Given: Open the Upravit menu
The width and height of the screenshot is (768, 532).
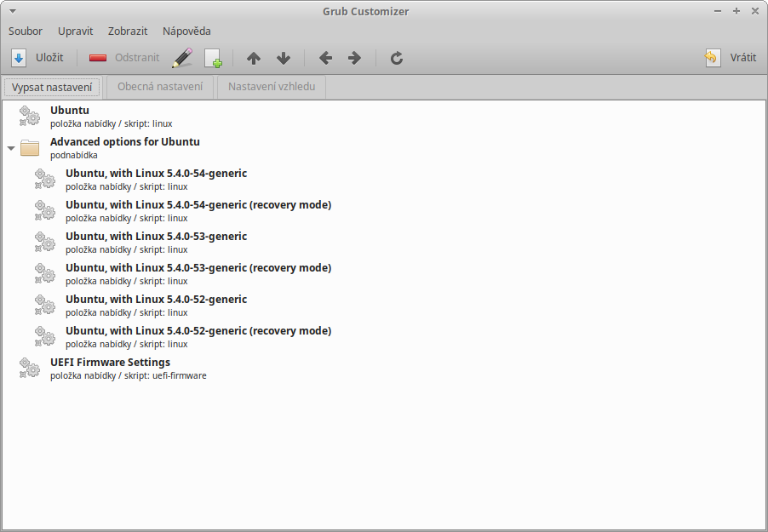Looking at the screenshot, I should tap(75, 31).
